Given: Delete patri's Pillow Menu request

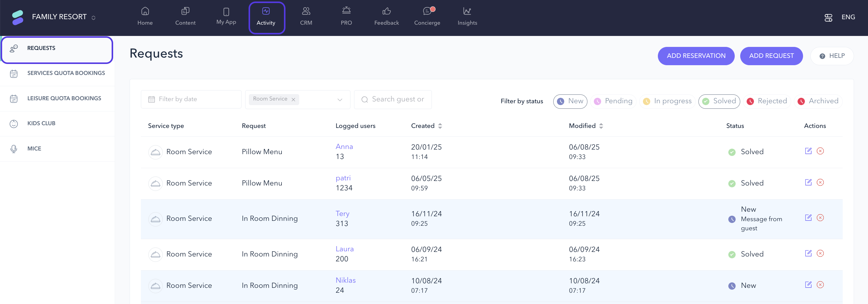Looking at the screenshot, I should click(x=820, y=182).
